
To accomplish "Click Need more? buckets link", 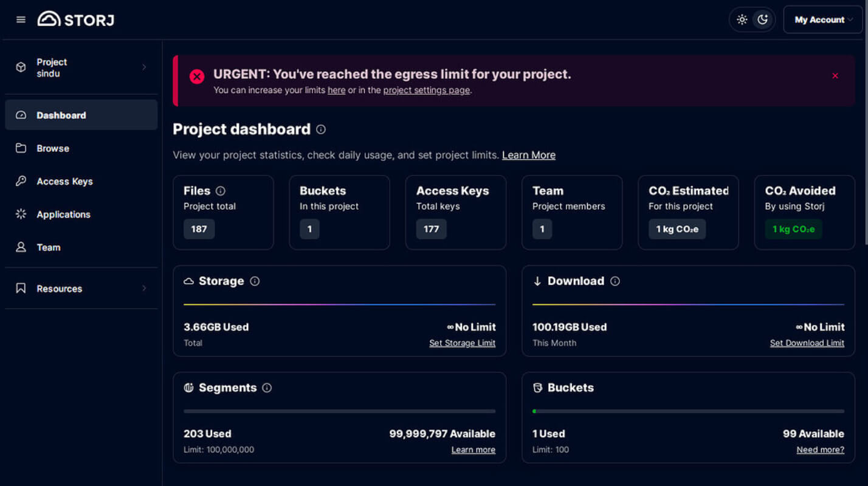I will click(821, 450).
